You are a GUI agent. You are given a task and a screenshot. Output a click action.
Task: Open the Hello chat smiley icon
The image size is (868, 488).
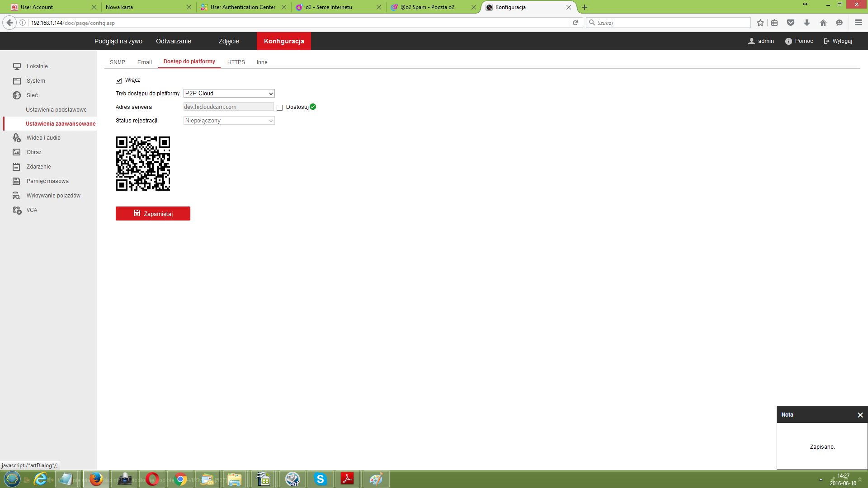(x=840, y=23)
